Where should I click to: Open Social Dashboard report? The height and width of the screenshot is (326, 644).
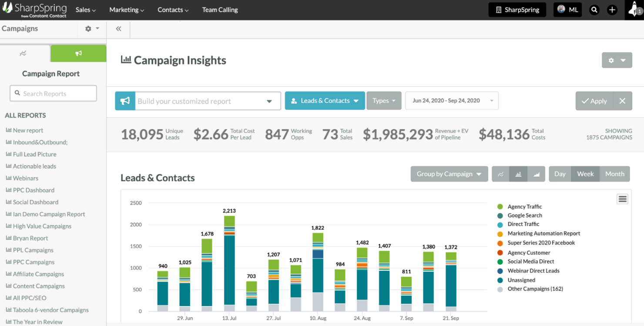35,202
